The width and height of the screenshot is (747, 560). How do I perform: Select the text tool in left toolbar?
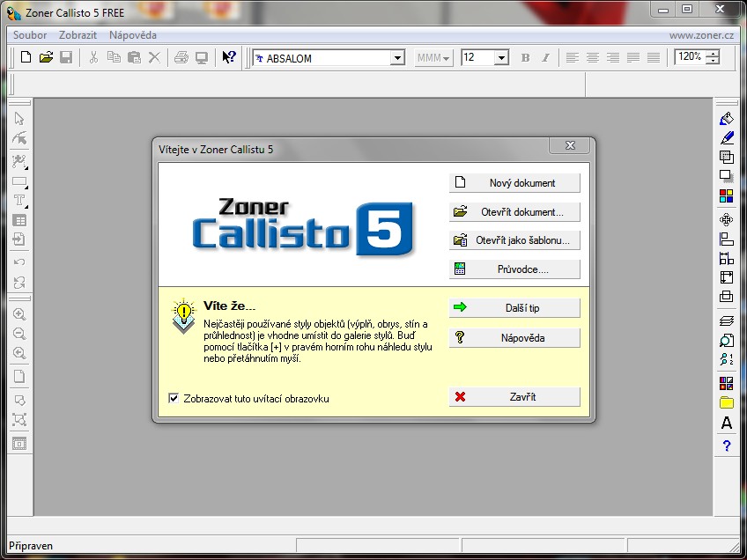point(19,201)
